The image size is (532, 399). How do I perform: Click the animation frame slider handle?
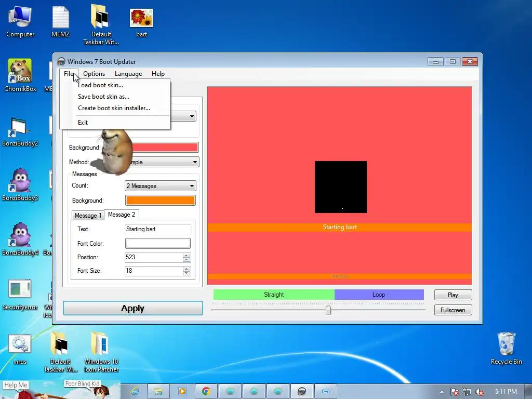328,310
